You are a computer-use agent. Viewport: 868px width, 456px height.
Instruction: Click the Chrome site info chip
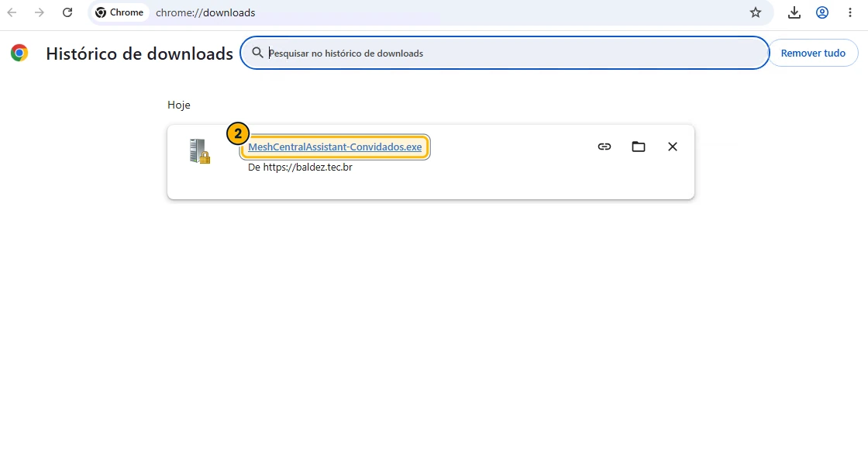[x=119, y=12]
